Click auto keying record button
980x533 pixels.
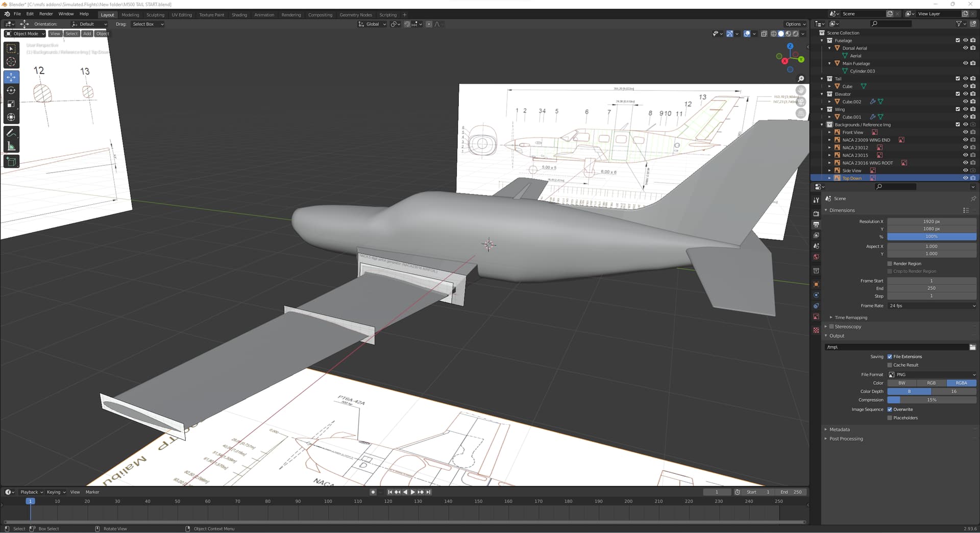click(x=373, y=492)
